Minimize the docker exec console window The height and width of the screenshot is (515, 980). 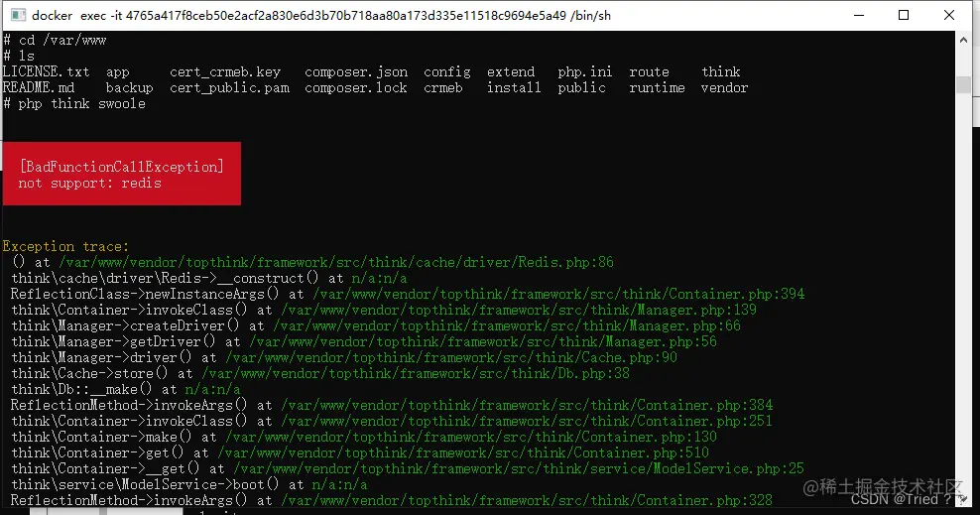[859, 15]
